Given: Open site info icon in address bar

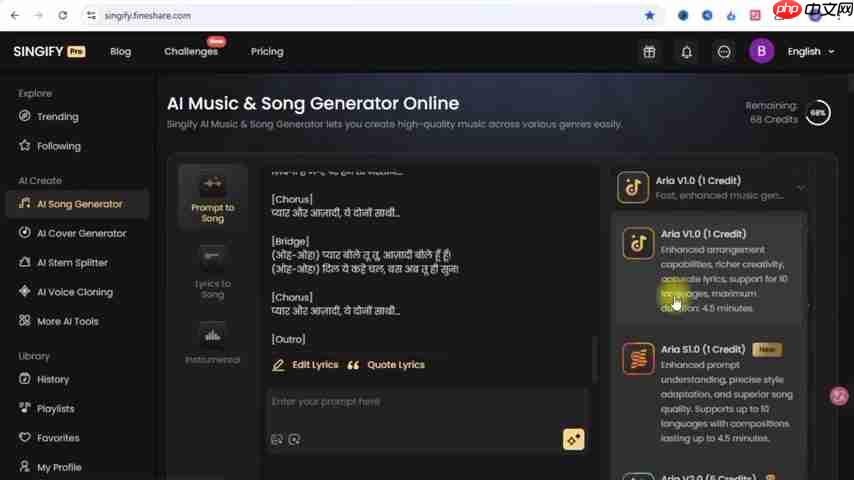Looking at the screenshot, I should pyautogui.click(x=91, y=16).
